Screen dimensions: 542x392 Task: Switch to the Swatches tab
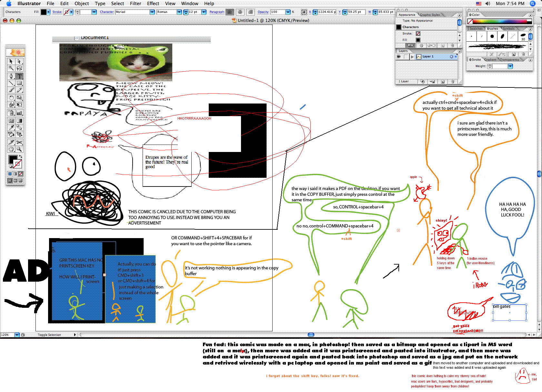(x=476, y=29)
